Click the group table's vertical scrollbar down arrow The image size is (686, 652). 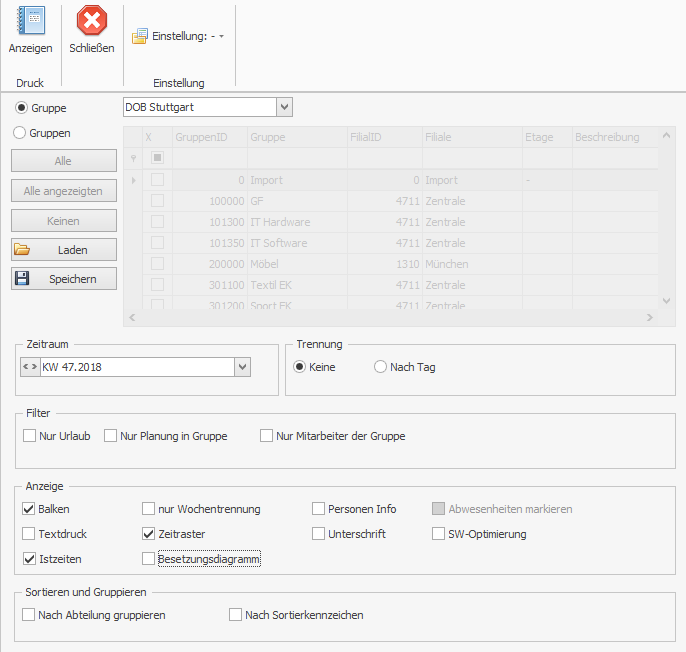click(x=666, y=299)
